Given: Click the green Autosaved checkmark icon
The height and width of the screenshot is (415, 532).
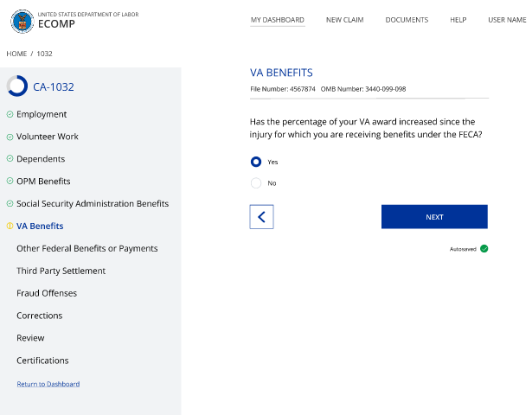Looking at the screenshot, I should point(484,249).
